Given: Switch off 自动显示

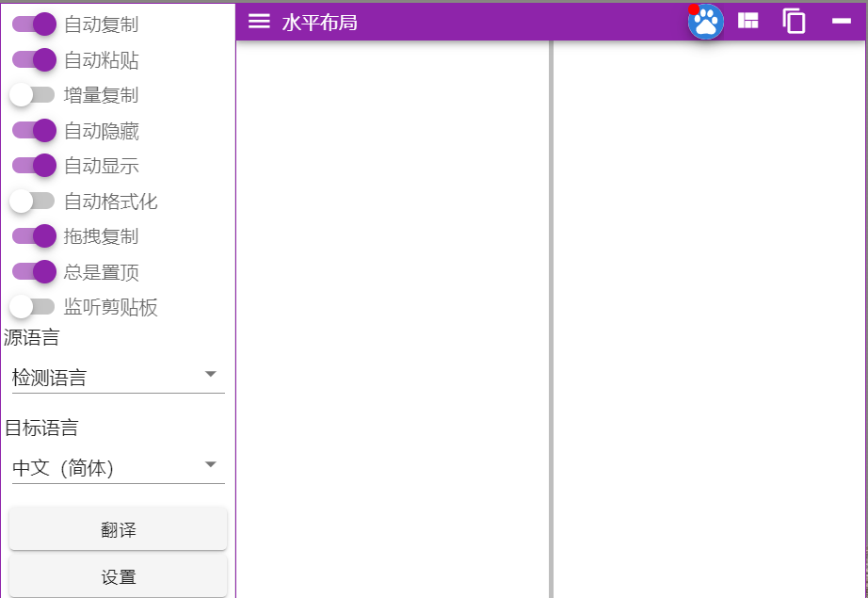Looking at the screenshot, I should click(x=34, y=166).
